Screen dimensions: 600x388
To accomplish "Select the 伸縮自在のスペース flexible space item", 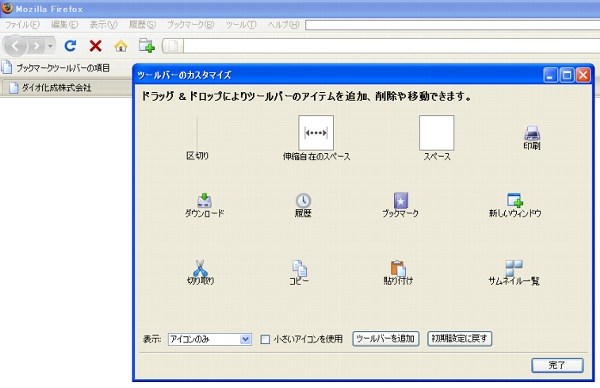I will pyautogui.click(x=316, y=138).
